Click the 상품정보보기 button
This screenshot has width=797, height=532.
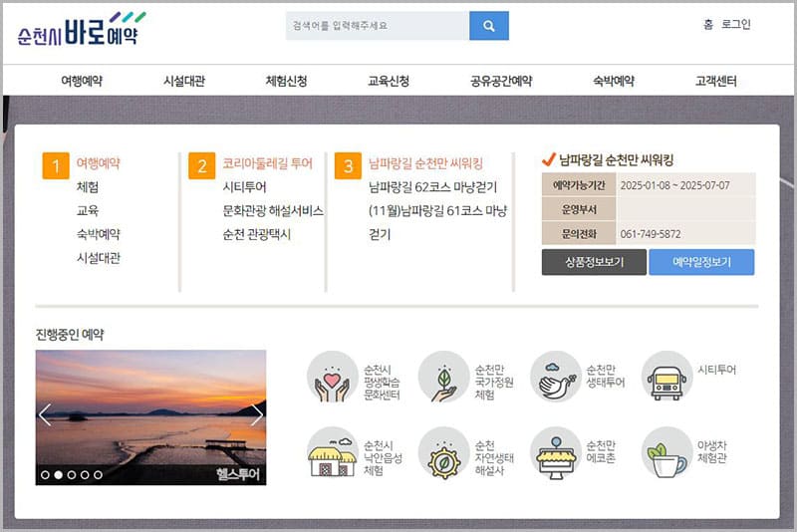[x=594, y=263]
